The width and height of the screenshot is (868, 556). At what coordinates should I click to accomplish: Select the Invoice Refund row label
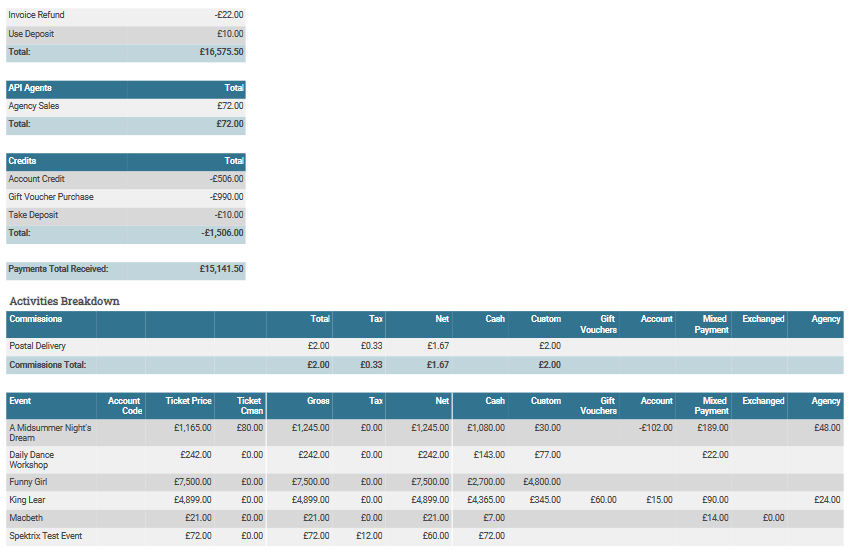coord(36,15)
